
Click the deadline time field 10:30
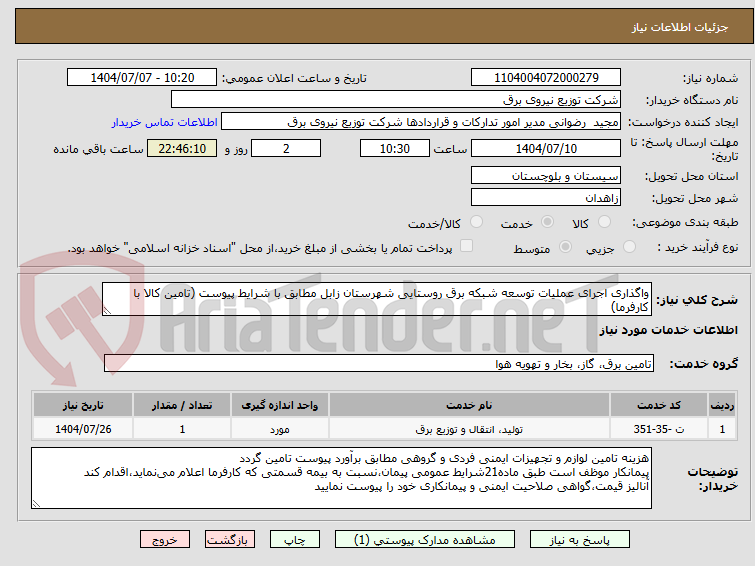pos(395,148)
